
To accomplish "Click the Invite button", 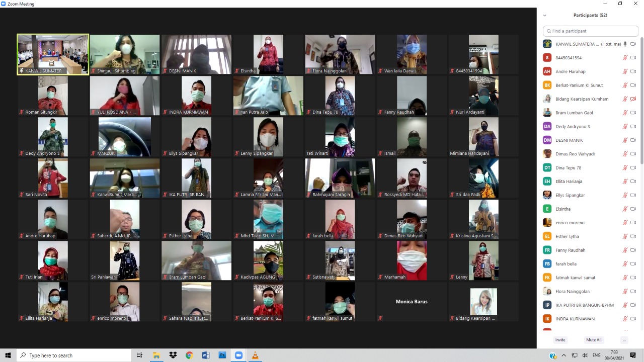I will coord(560,340).
